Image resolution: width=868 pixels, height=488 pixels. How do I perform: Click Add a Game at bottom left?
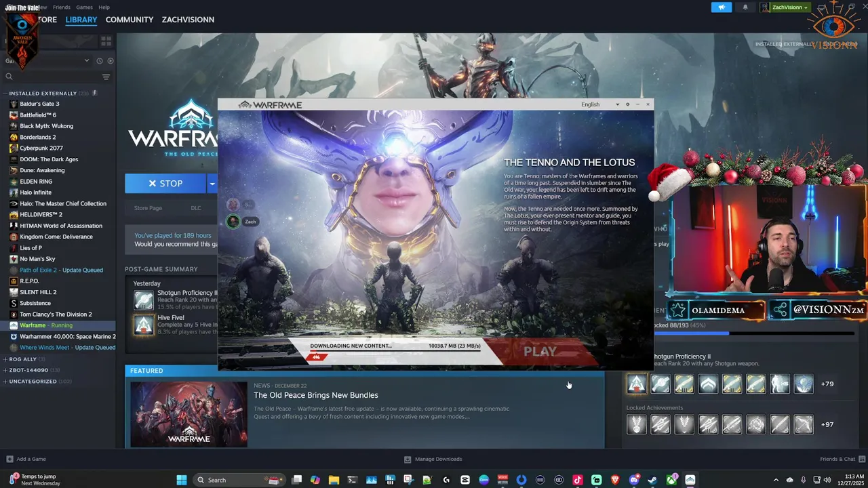coord(26,459)
